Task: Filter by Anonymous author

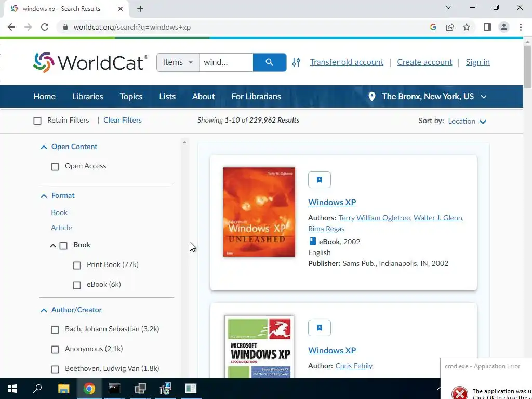Action: [x=55, y=350]
